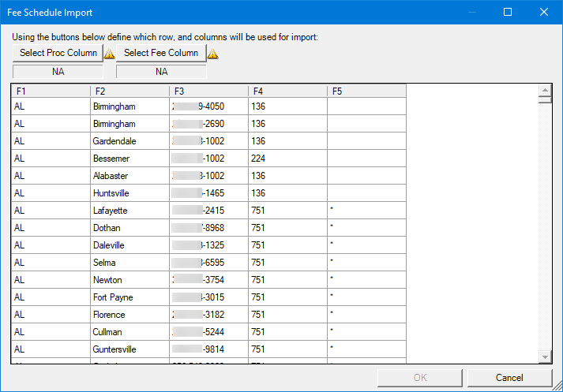
Task: Select the F2 column header
Action: coord(129,91)
